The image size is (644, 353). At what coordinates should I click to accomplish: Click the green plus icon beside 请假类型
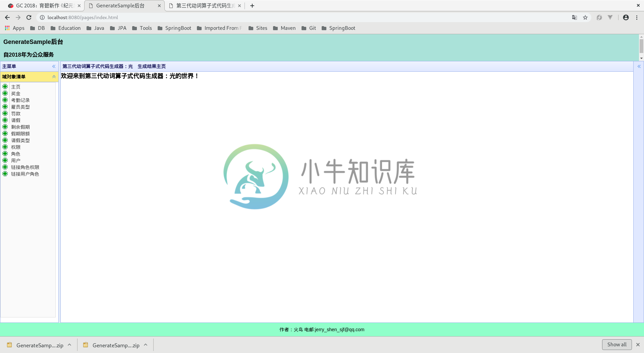pyautogui.click(x=5, y=140)
